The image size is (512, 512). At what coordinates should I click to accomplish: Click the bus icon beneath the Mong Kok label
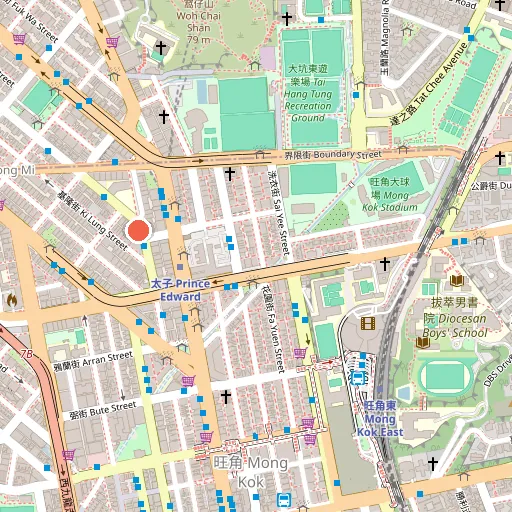(284, 500)
